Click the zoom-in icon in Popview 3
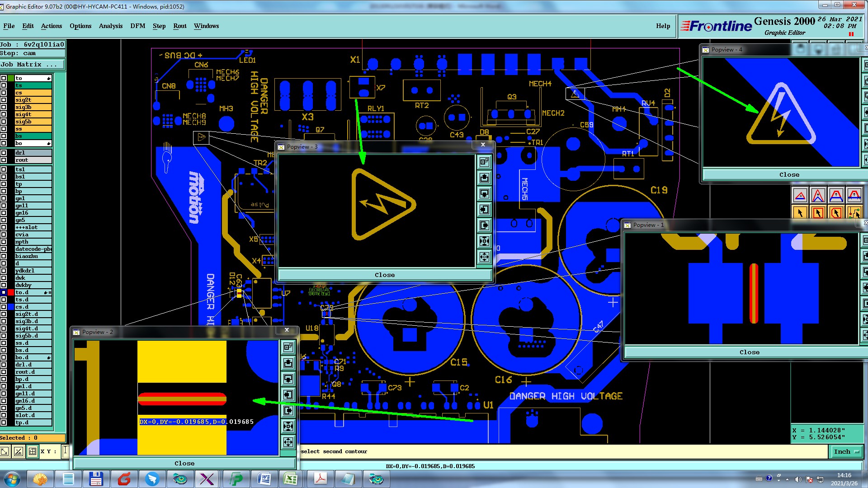The width and height of the screenshot is (868, 488). click(484, 241)
